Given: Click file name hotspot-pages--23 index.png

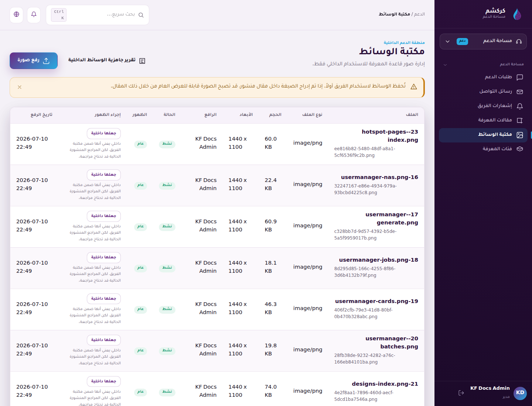Looking at the screenshot, I should point(390,136).
